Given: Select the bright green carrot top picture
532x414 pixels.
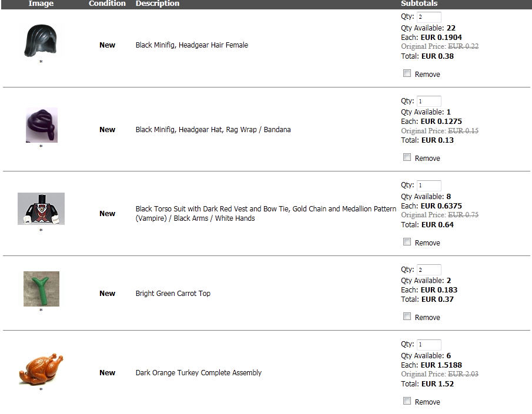Looking at the screenshot, I should point(41,288).
